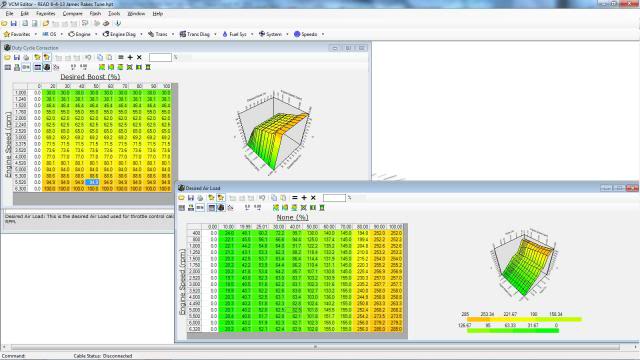Viewport: 640px width, 360px height.
Task: Undo icon in Duty Cycle Correction toolbar
Action: (x=88, y=58)
